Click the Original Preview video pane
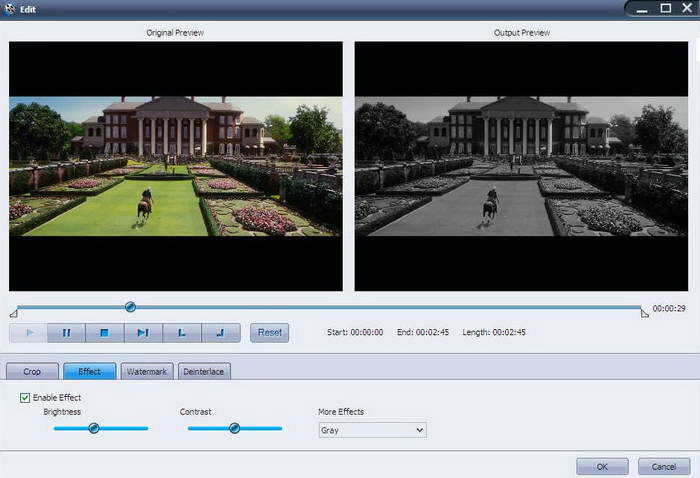The image size is (700, 478). (x=176, y=166)
